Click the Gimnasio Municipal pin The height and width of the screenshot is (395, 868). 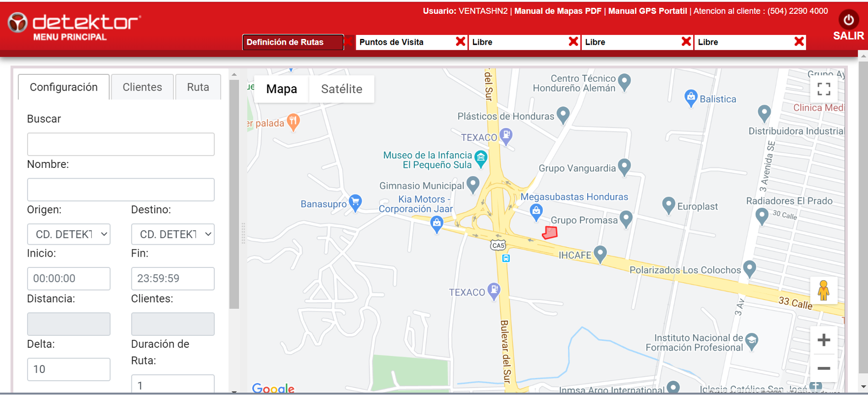473,185
